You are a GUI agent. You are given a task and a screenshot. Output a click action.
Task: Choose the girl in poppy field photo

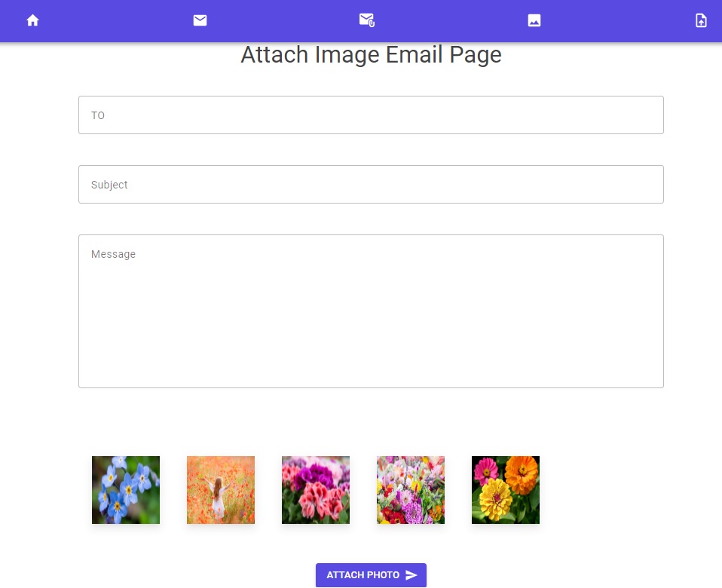coord(220,489)
